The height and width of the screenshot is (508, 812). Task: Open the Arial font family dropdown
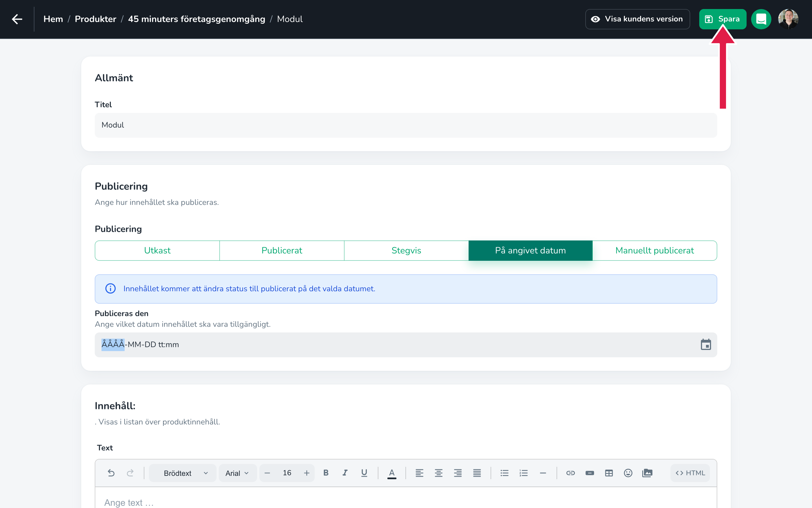click(x=238, y=473)
